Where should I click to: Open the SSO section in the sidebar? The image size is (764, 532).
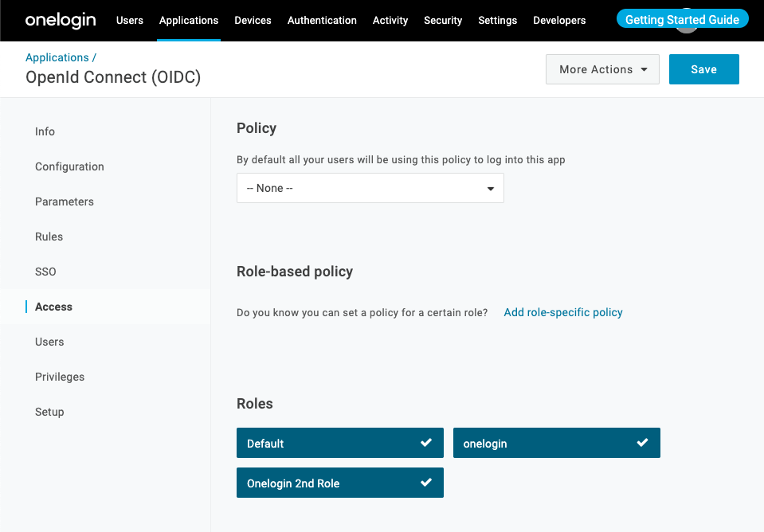[45, 272]
